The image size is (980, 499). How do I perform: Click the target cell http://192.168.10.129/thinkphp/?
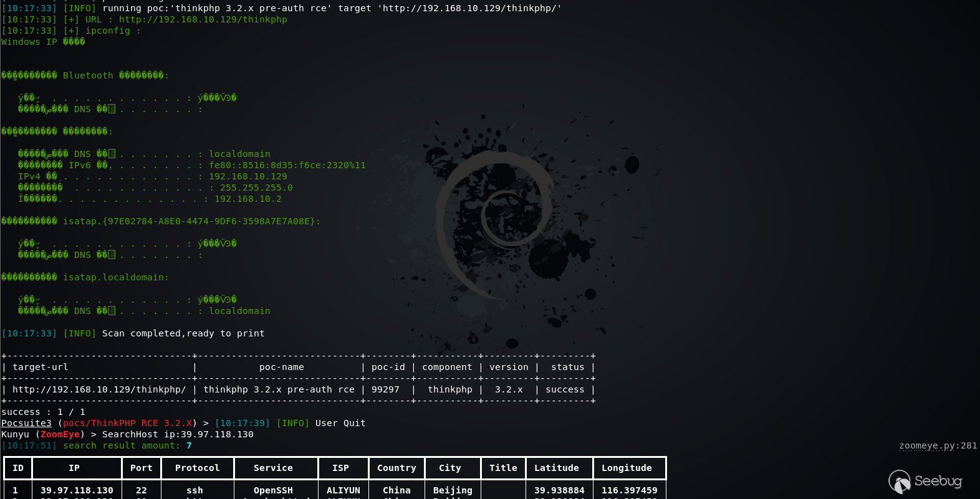pyautogui.click(x=99, y=389)
